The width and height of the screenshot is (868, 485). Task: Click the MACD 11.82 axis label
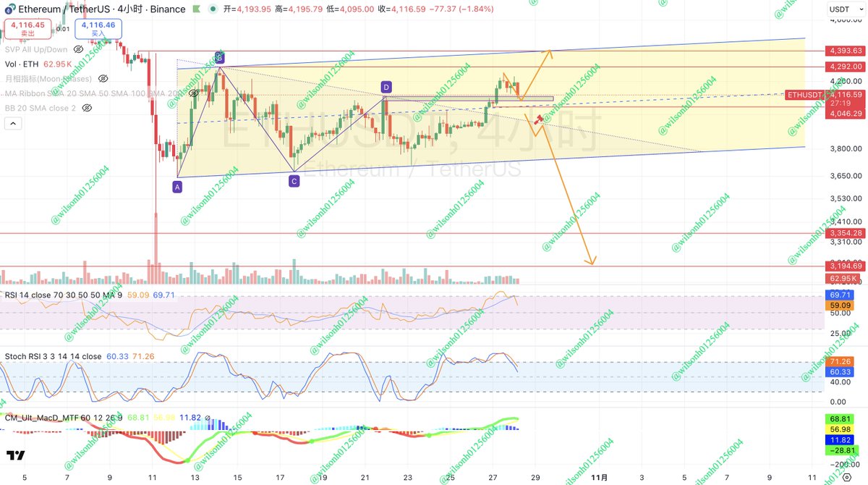(x=839, y=439)
